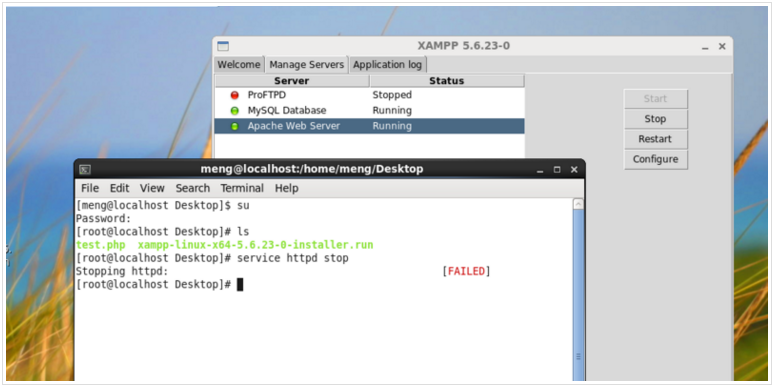Close the XAMPP control panel window
This screenshot has height=385, width=772.
(722, 46)
